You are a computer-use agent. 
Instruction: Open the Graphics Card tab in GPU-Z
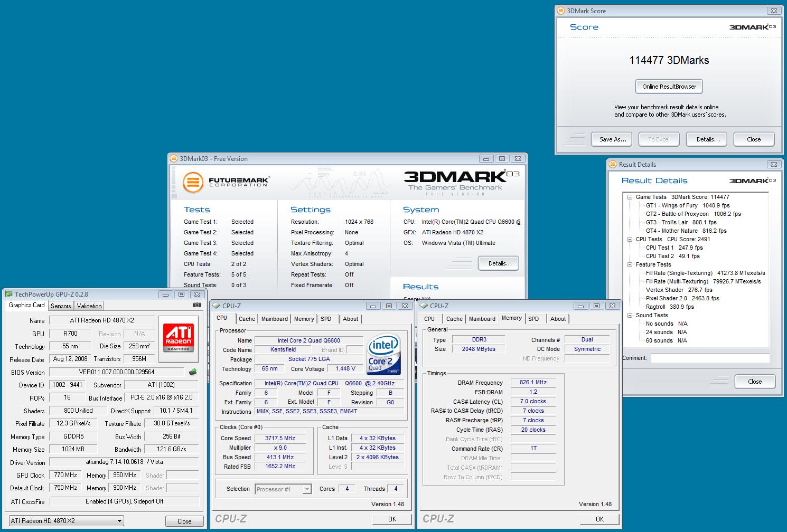(x=27, y=305)
